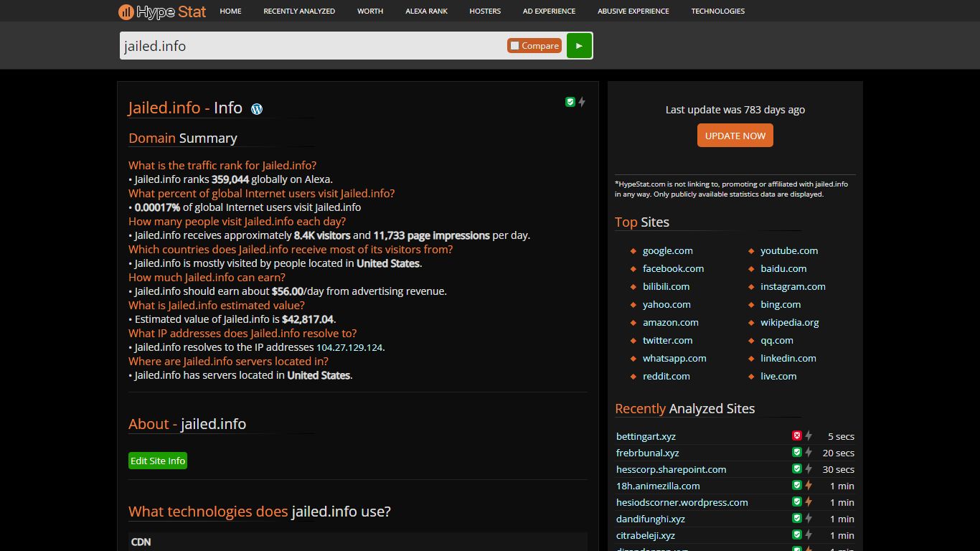
Task: Click the lightning bolt icon in Jailed.info header
Action: pyautogui.click(x=582, y=102)
